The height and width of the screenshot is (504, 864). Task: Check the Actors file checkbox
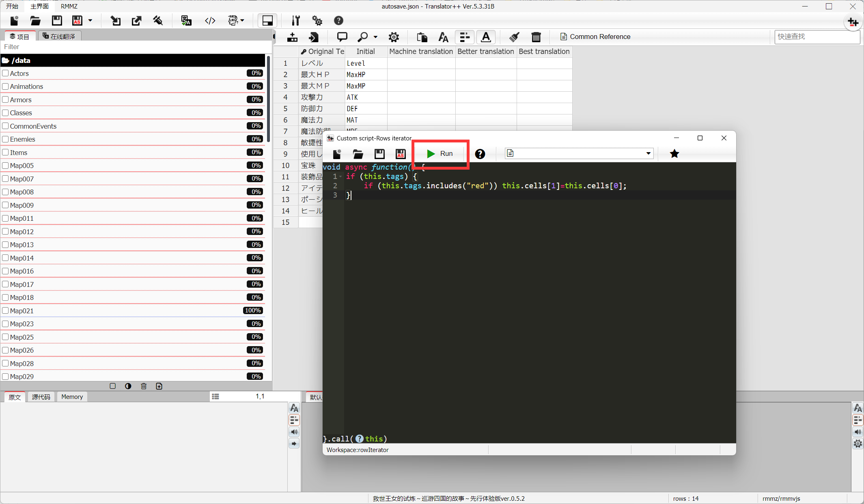pyautogui.click(x=6, y=73)
